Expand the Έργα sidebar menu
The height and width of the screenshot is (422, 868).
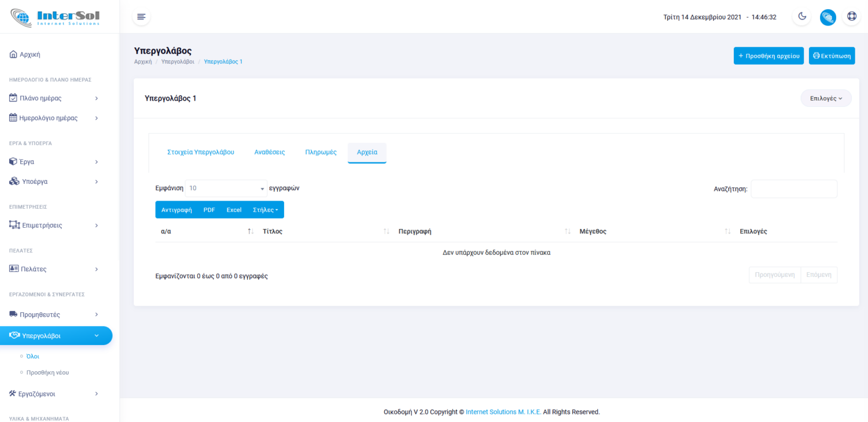click(x=54, y=162)
